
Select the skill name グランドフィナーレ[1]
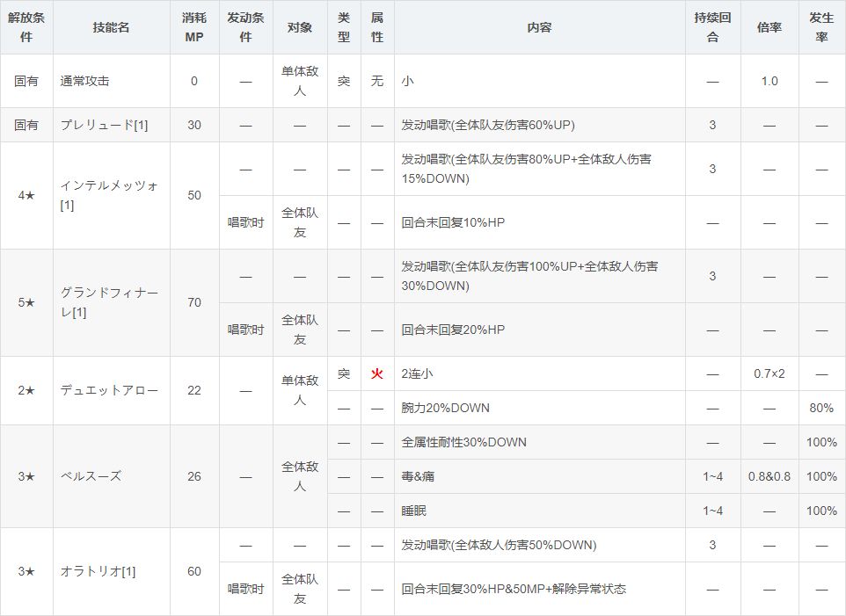(x=110, y=302)
